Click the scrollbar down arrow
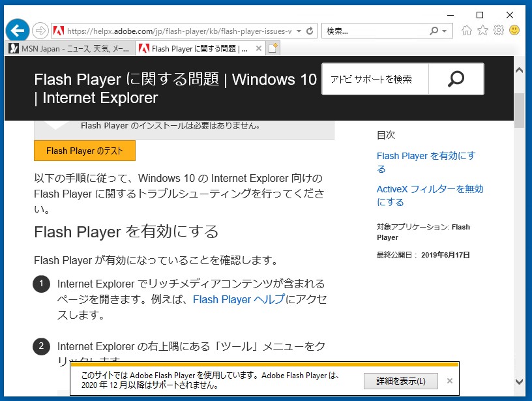Viewport: 532px width, 401px height. (x=519, y=381)
